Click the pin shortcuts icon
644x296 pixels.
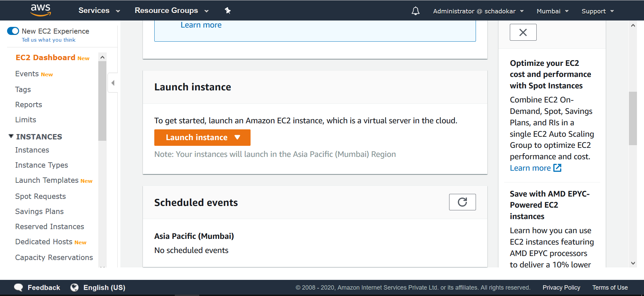click(x=228, y=11)
